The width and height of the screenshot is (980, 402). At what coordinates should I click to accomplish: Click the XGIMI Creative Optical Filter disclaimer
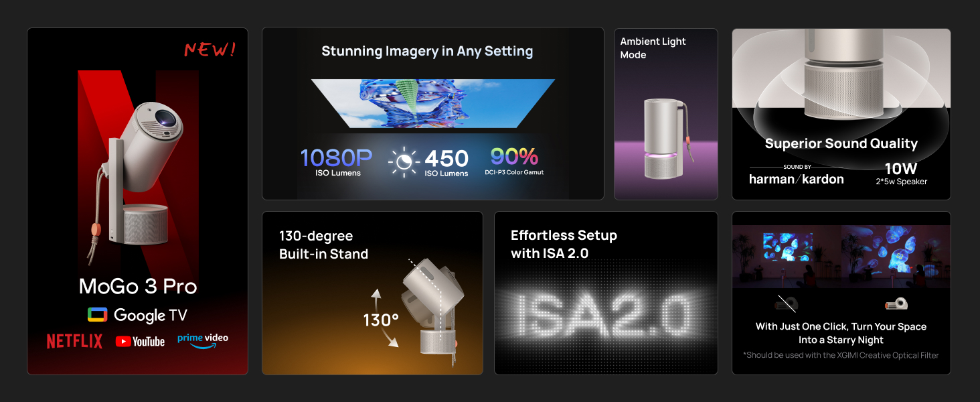point(841,355)
